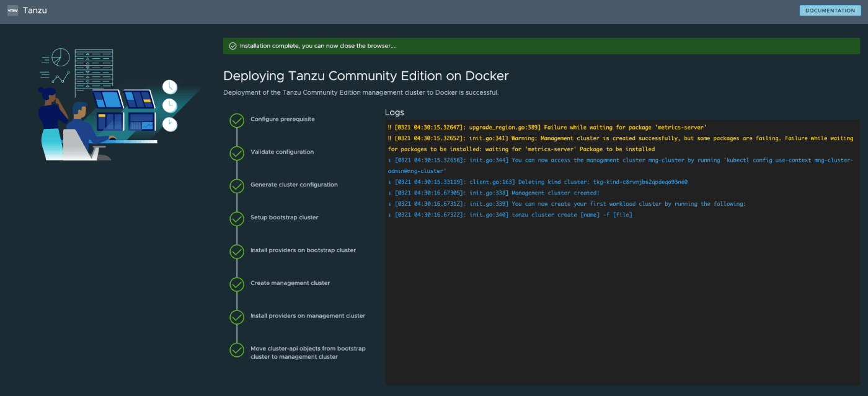Click checkmark for Move cluster-api objects step
Screen dimensions: 868x396
coord(237,350)
